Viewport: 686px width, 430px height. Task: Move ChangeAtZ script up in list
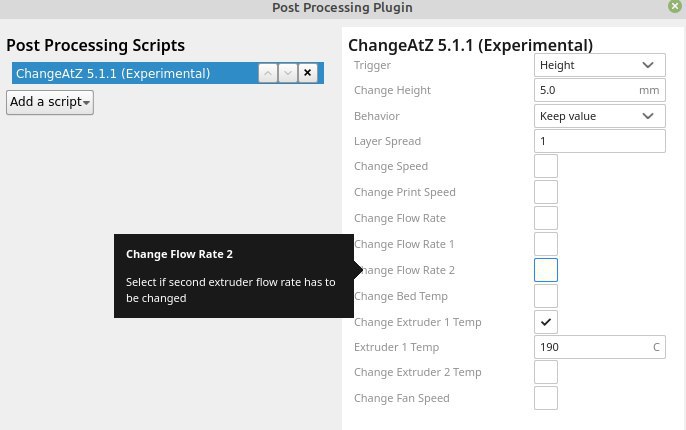267,73
